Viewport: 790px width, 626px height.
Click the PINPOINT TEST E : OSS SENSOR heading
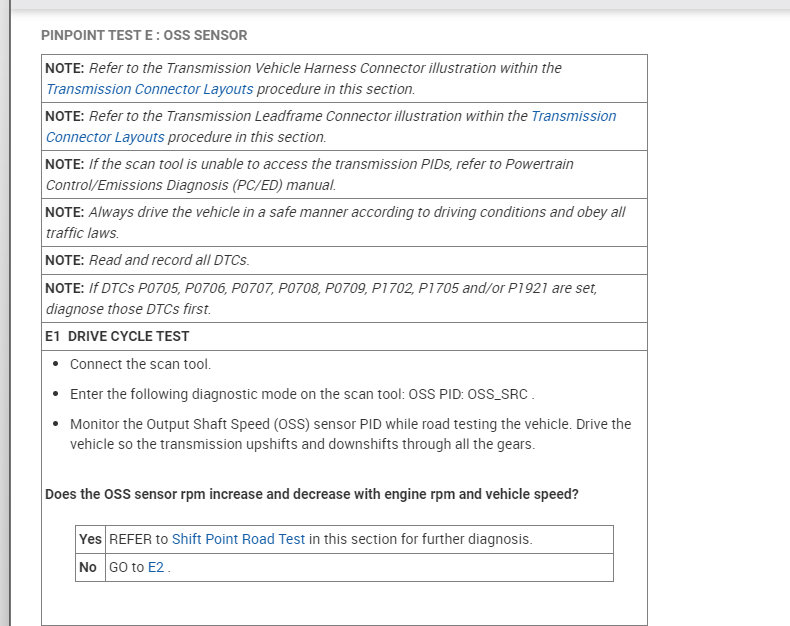click(144, 35)
